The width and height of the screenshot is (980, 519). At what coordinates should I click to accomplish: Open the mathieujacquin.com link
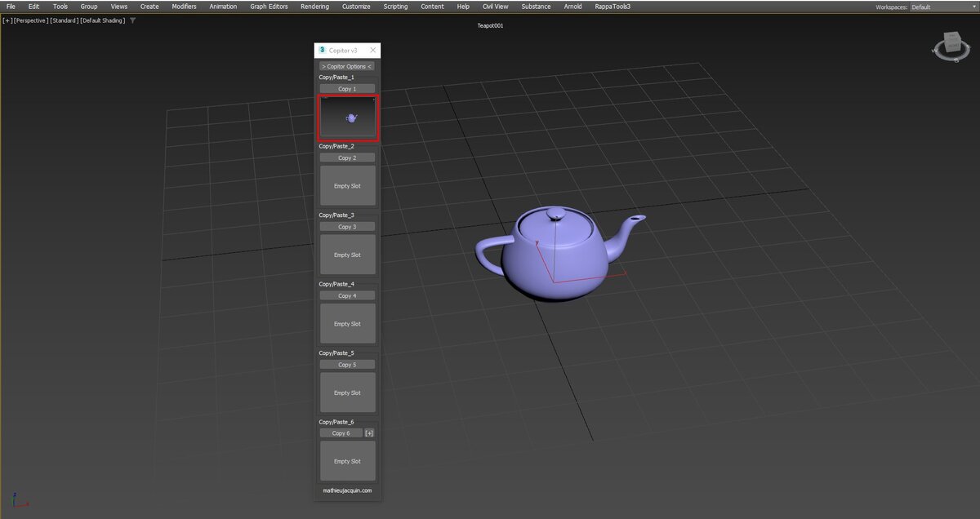tap(347, 490)
